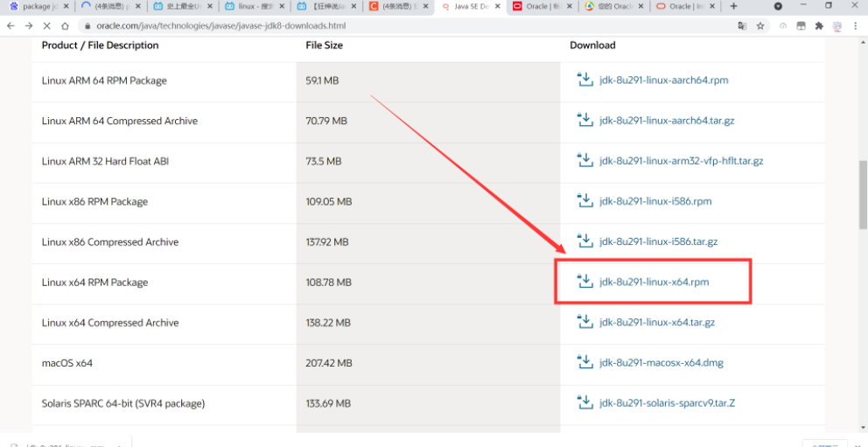The image size is (868, 447).
Task: Open the Chrome three-dot menu
Action: [x=857, y=26]
